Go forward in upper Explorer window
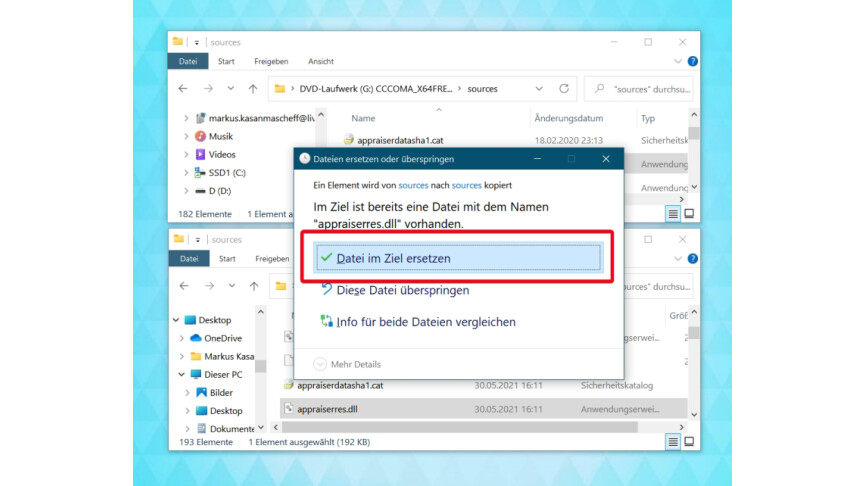This screenshot has width=864, height=486. (208, 89)
